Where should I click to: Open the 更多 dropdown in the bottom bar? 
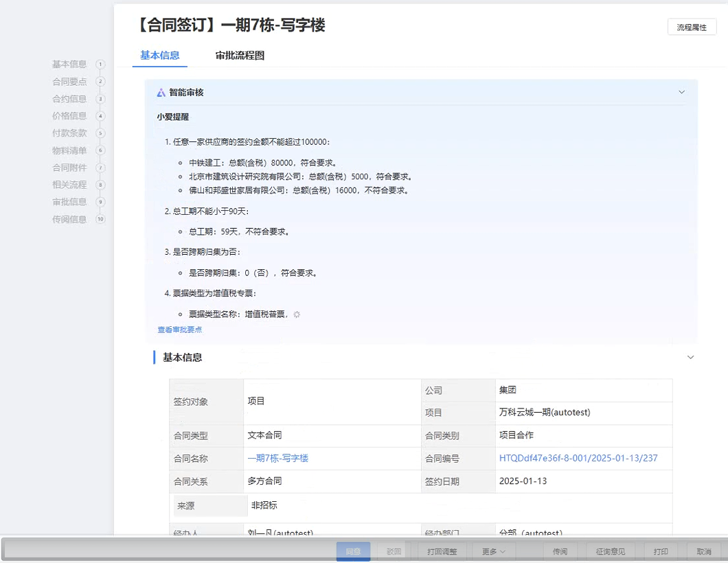click(x=493, y=551)
